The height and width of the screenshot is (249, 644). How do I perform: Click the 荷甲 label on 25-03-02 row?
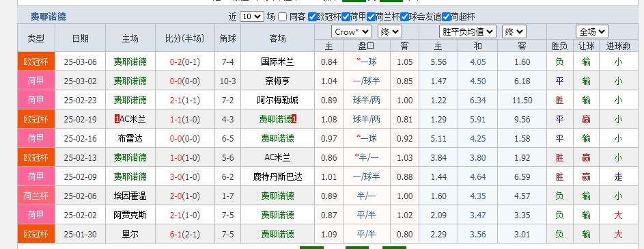click(36, 81)
